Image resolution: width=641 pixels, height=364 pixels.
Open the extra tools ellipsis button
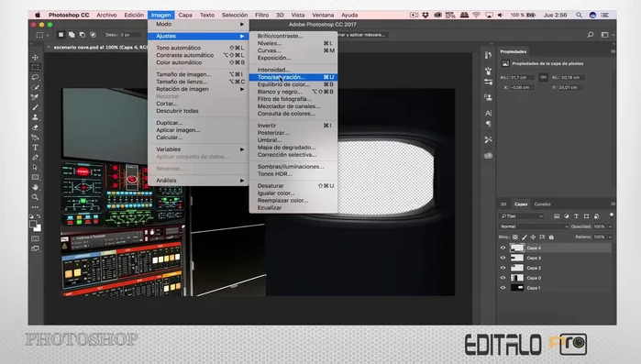point(35,207)
